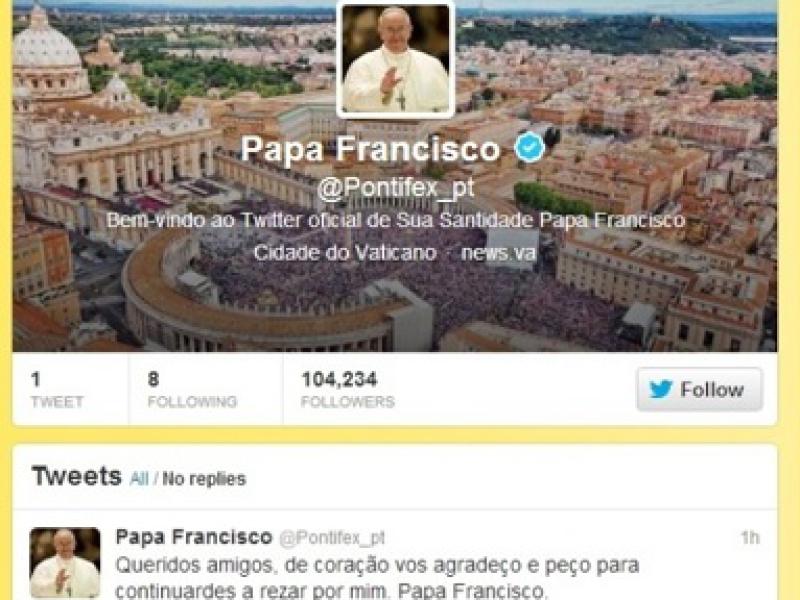The width and height of the screenshot is (800, 600).
Task: Click Papa Francisco name in the tweet
Action: point(194,537)
